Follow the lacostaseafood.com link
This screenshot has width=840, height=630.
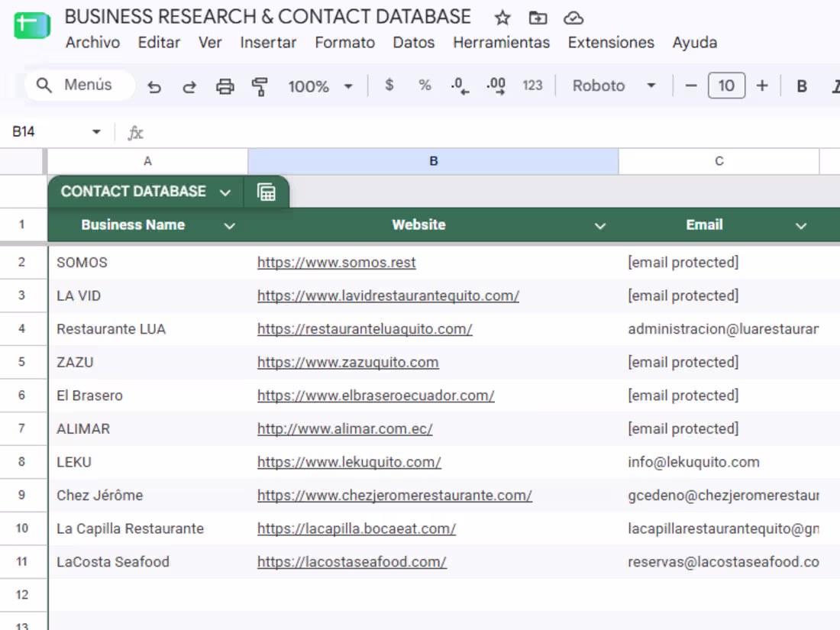(x=351, y=561)
